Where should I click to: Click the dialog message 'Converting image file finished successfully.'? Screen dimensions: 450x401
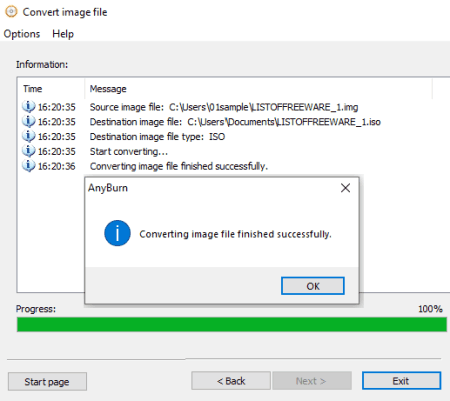235,234
